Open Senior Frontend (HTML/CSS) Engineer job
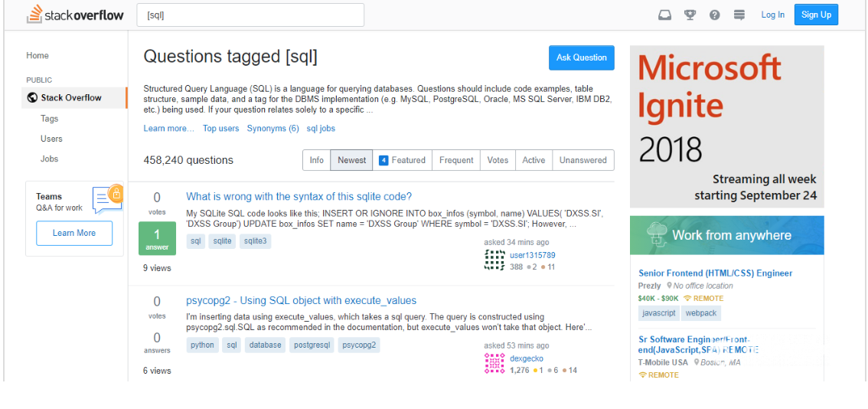This screenshot has height=409, width=868. tap(715, 273)
